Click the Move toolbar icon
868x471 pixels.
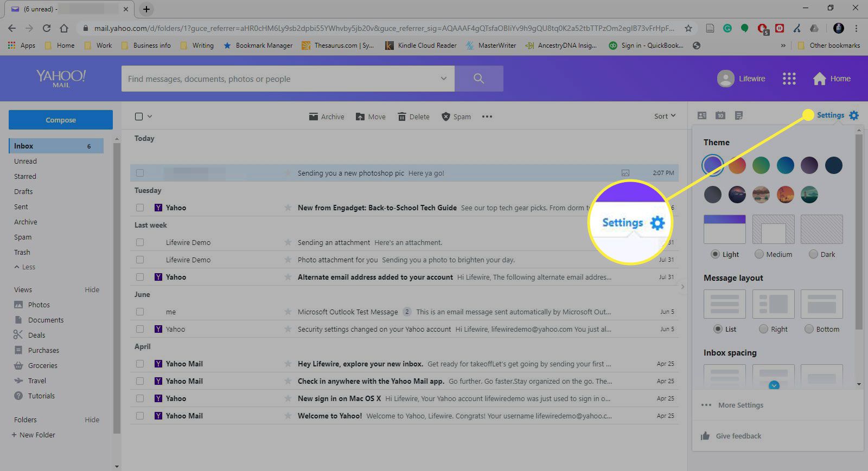point(360,117)
